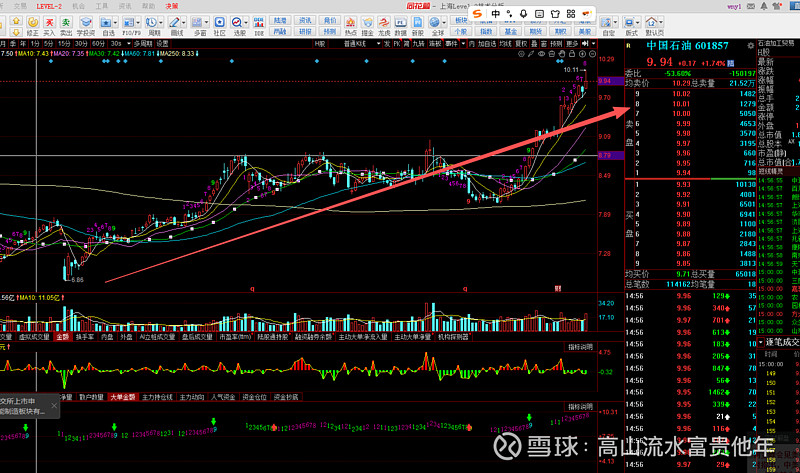
Task: Toggle 均线 moving average display
Action: (x=505, y=44)
